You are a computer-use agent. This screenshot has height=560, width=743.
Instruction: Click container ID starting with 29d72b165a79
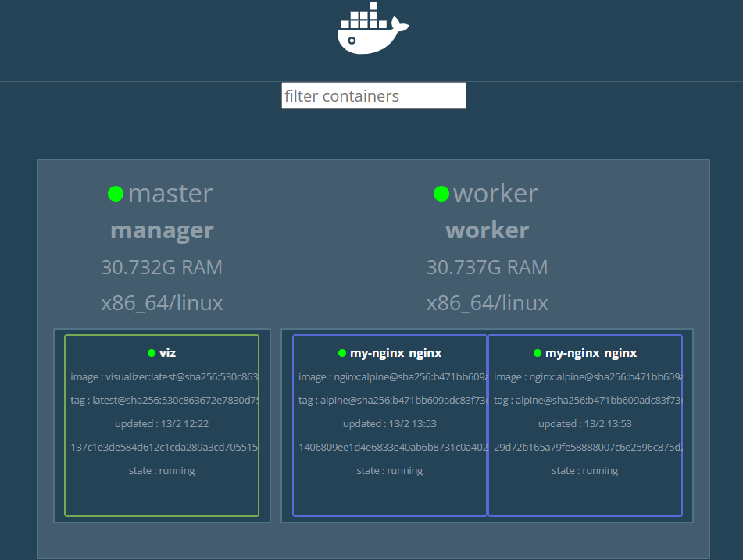tap(586, 448)
